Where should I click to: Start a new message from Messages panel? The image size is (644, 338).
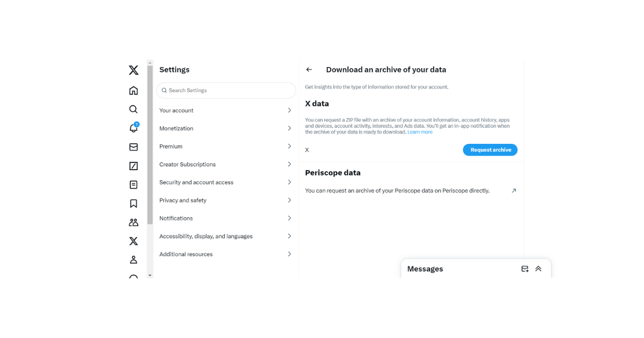coord(525,269)
